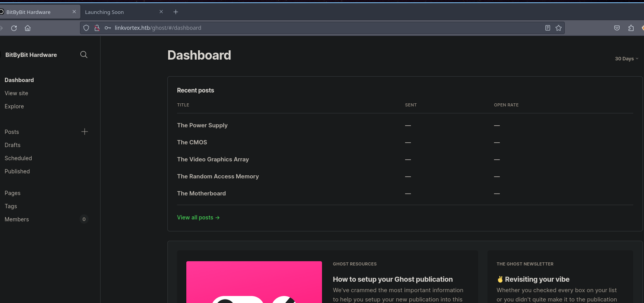Open View site in the sidebar

coord(16,93)
